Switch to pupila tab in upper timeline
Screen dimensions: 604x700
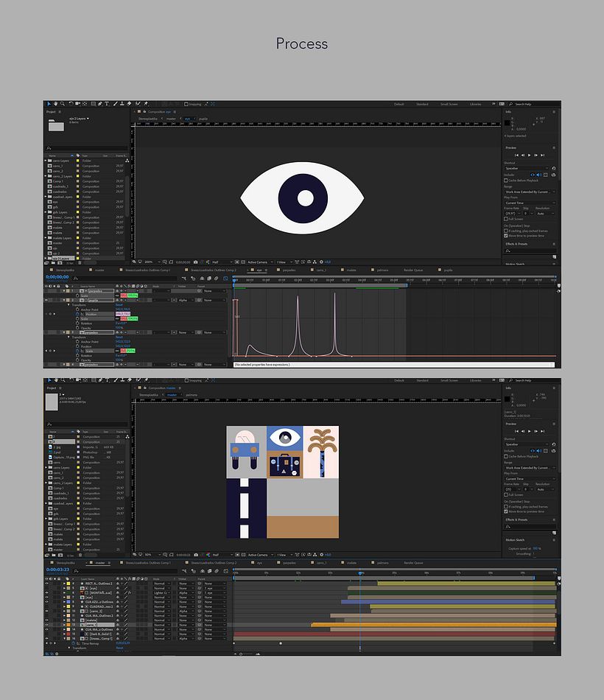pos(448,270)
